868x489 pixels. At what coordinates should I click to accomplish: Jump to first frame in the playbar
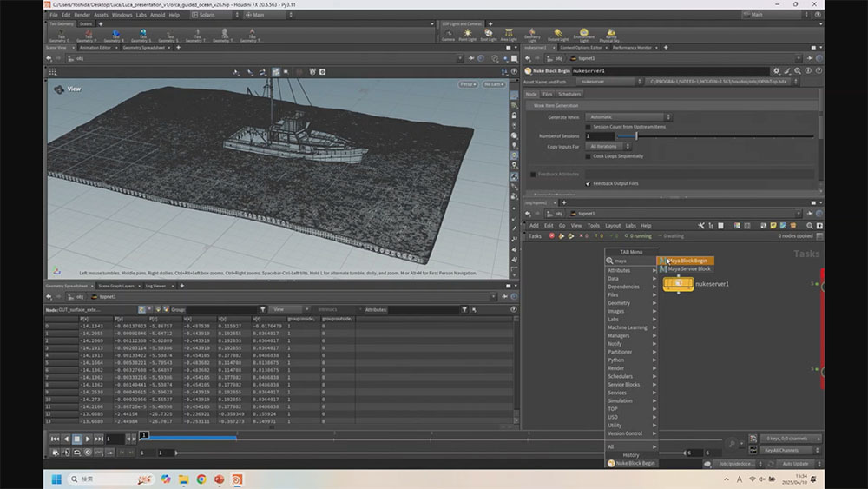coord(55,439)
